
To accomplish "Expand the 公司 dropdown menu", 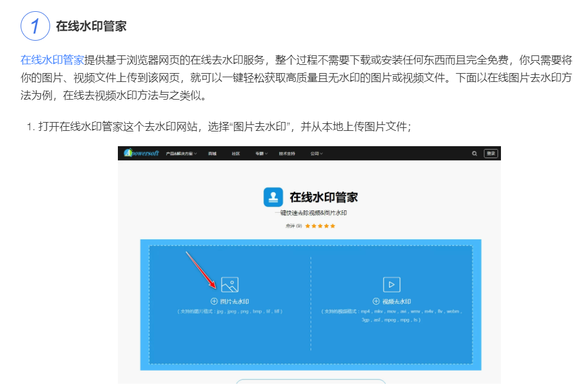I will pos(316,153).
